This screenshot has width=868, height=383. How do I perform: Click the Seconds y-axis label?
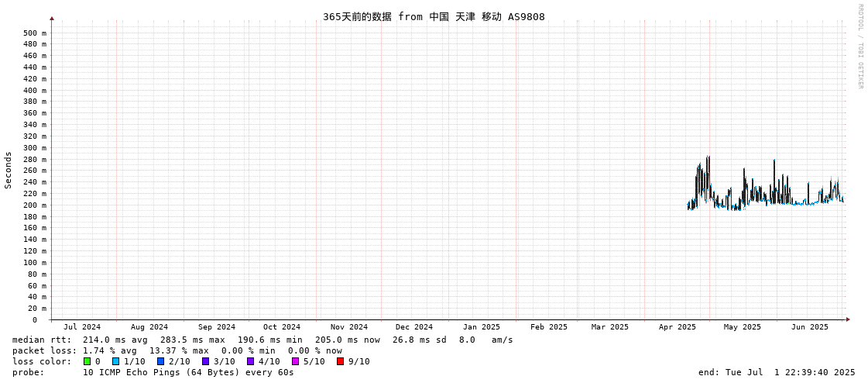pos(9,170)
